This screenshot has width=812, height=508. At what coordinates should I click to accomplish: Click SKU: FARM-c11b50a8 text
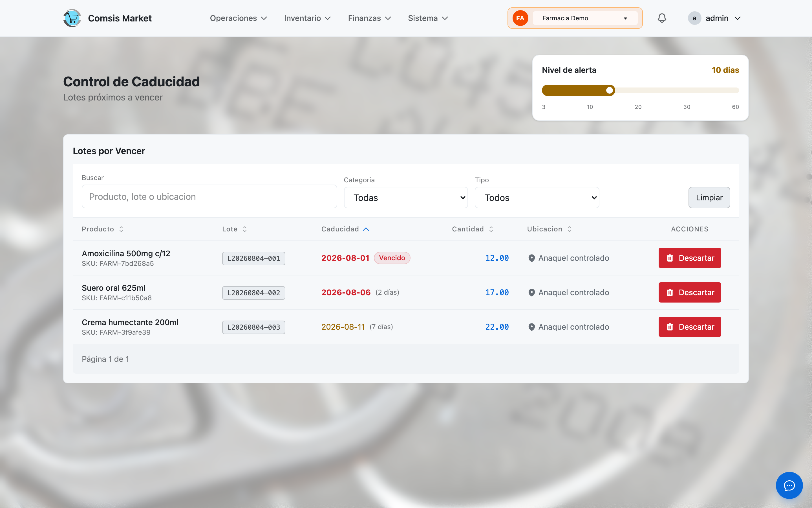pos(117,298)
